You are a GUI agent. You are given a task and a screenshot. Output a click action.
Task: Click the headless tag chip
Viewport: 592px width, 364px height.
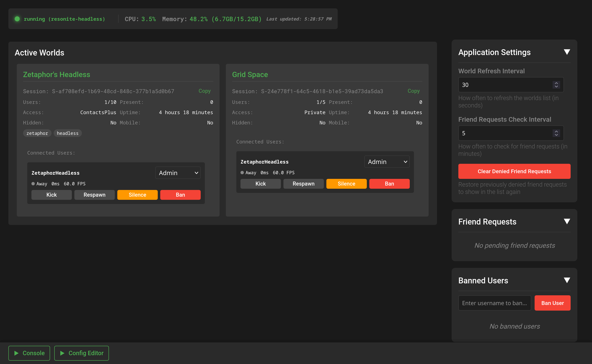pos(68,133)
